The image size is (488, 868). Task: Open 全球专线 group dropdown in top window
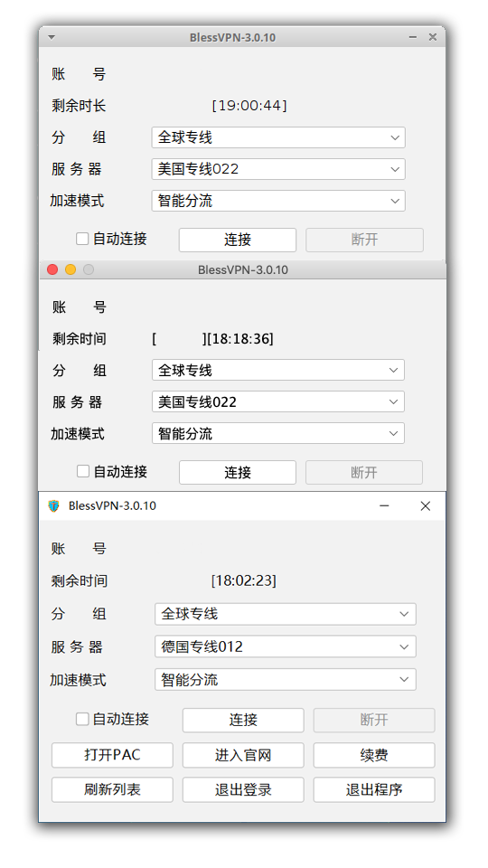coord(278,137)
